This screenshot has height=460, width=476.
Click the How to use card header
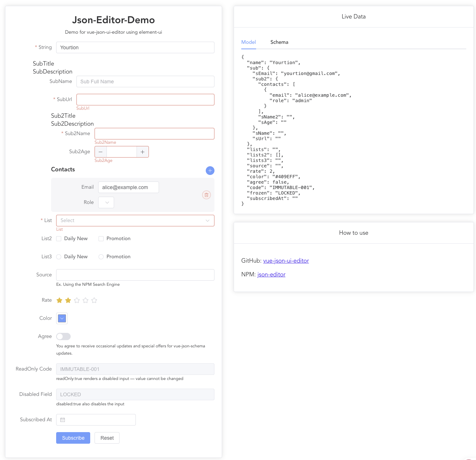354,233
